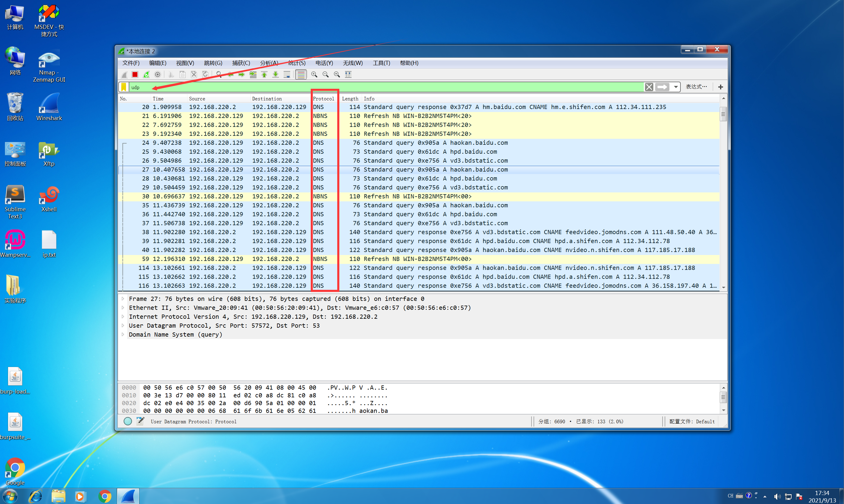Open the 跳转(G) menu
844x504 pixels.
coord(213,63)
